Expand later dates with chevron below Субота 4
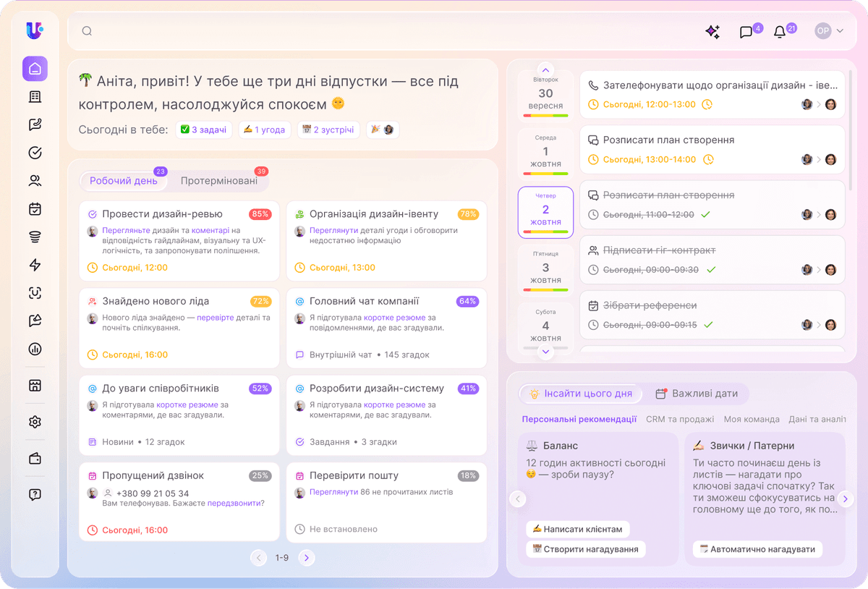This screenshot has width=868, height=589. 545,351
